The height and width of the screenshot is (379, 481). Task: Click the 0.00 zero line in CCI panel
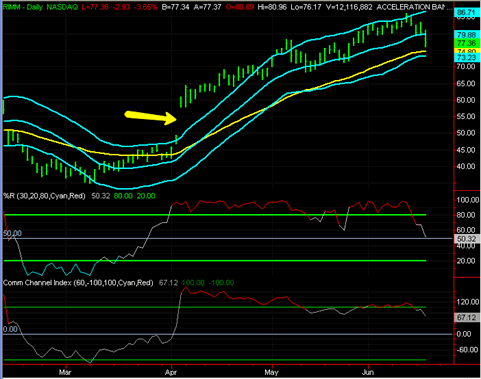[x=227, y=334]
